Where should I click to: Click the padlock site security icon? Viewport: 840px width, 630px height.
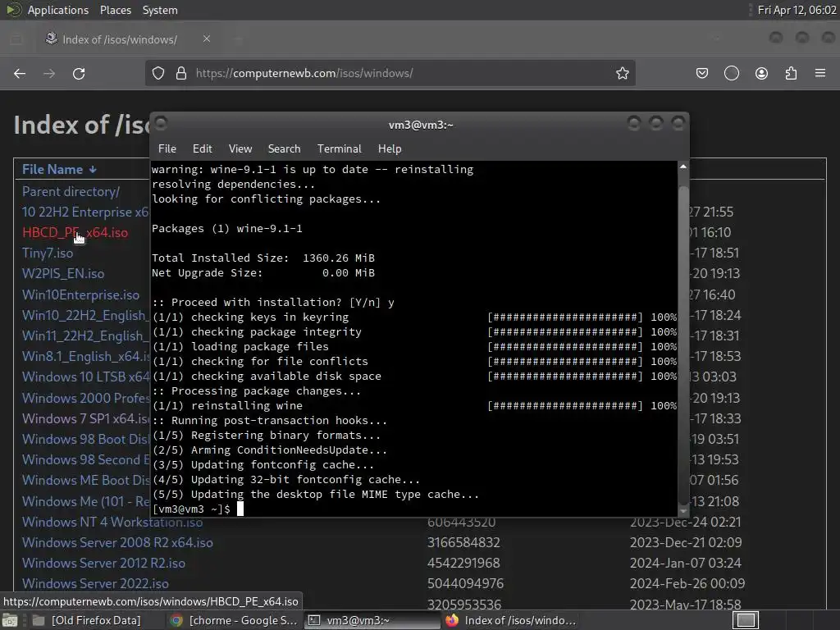tap(181, 73)
